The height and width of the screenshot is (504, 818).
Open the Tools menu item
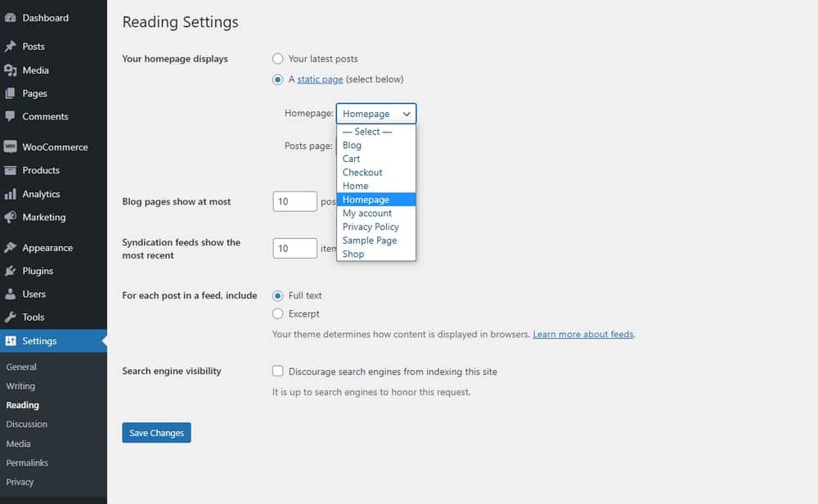(x=53, y=317)
